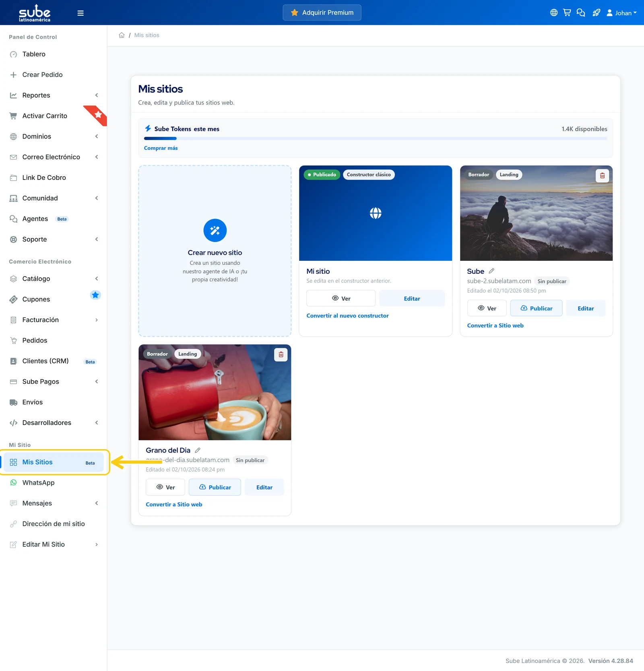Expand the Desarrolladores submenu chevron
The image size is (644, 671).
[x=97, y=423]
